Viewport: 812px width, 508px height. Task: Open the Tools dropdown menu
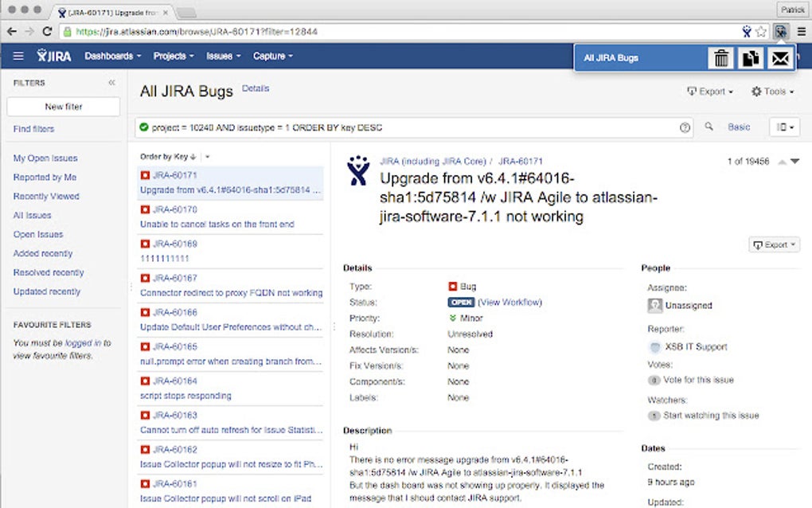coord(771,91)
